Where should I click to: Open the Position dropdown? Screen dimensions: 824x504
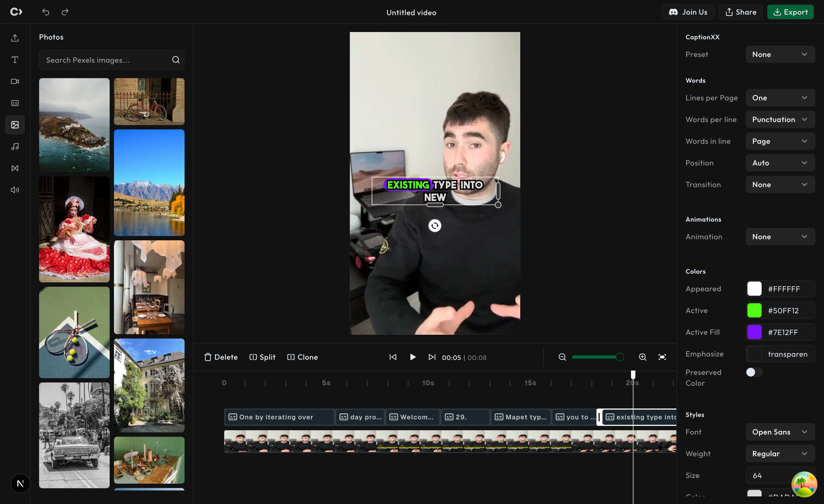click(780, 163)
